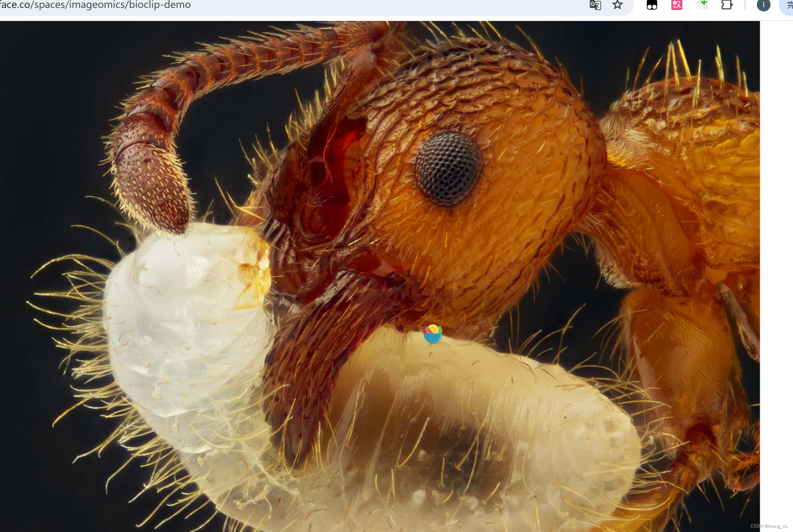Open the Extensions puzzle-piece menu
This screenshot has width=793, height=532.
[x=727, y=5]
